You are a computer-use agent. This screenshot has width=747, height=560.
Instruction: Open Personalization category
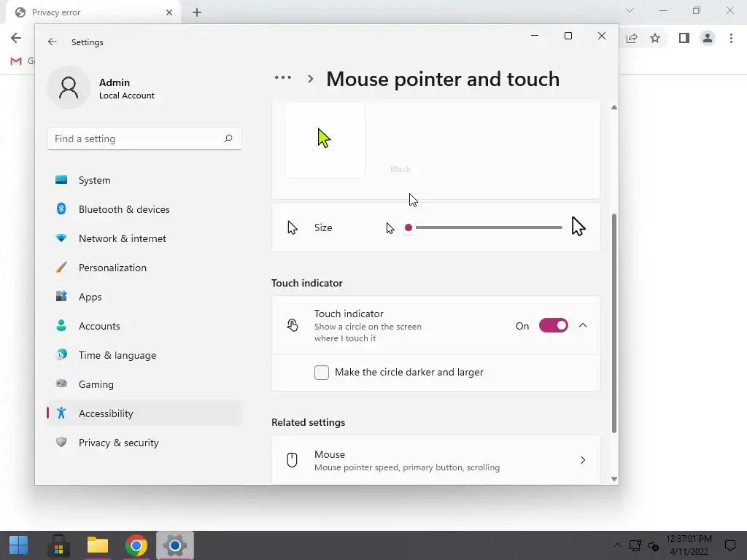coord(144,268)
